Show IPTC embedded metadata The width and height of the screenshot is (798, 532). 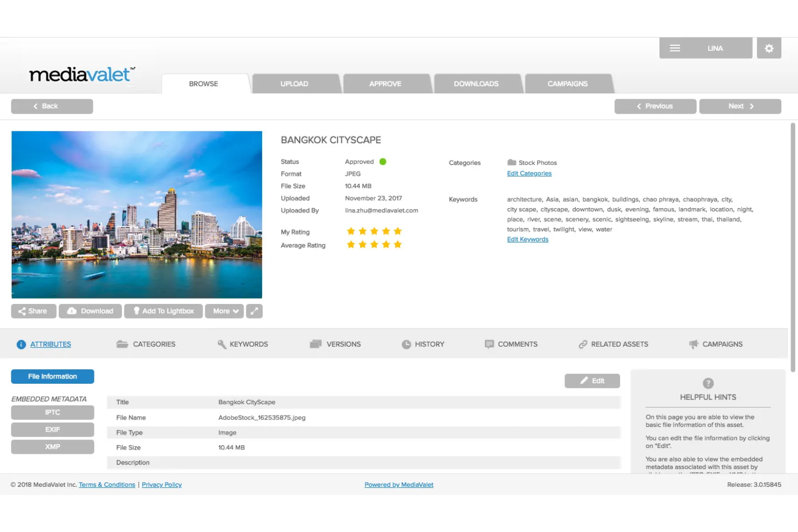(52, 412)
